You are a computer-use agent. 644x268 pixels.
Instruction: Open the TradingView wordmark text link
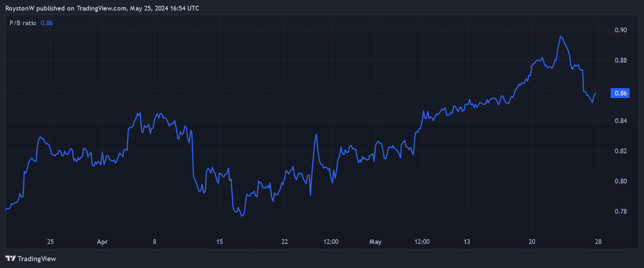[x=37, y=259]
